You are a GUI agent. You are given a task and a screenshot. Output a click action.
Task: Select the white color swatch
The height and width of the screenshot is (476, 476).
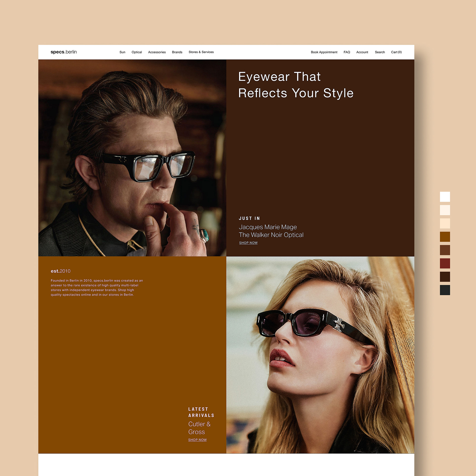(x=445, y=197)
